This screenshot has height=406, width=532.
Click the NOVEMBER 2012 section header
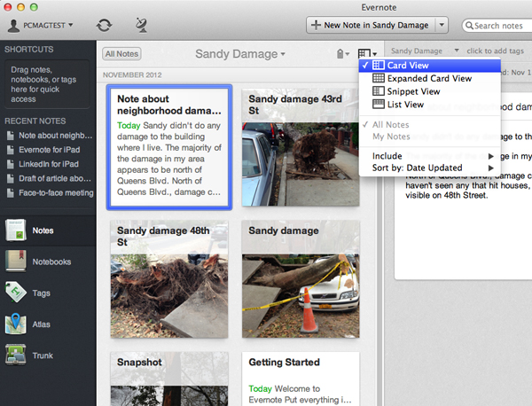(x=132, y=75)
